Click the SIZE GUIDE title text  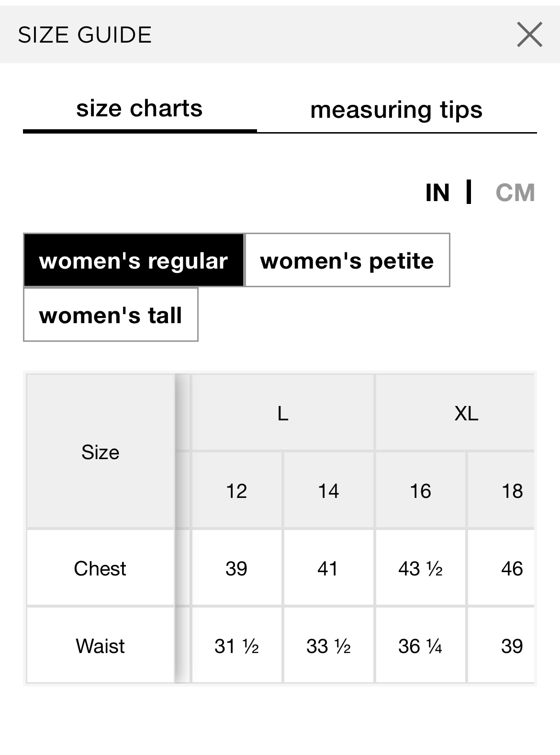click(85, 34)
